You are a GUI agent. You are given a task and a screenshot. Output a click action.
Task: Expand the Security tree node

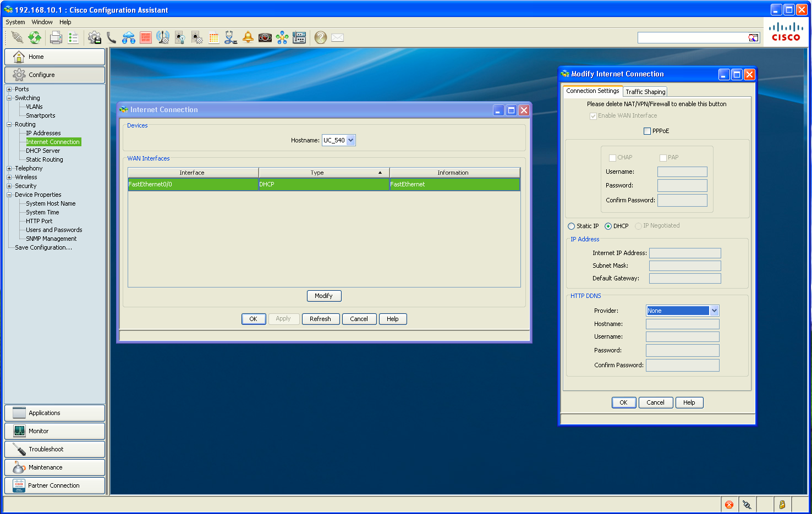tap(9, 186)
